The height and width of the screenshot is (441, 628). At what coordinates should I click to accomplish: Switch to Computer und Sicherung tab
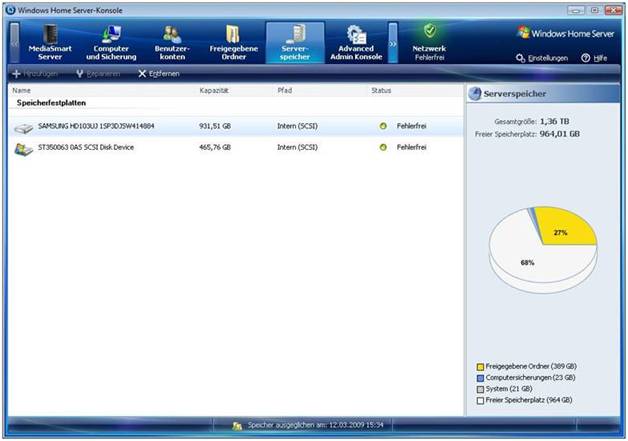point(111,42)
